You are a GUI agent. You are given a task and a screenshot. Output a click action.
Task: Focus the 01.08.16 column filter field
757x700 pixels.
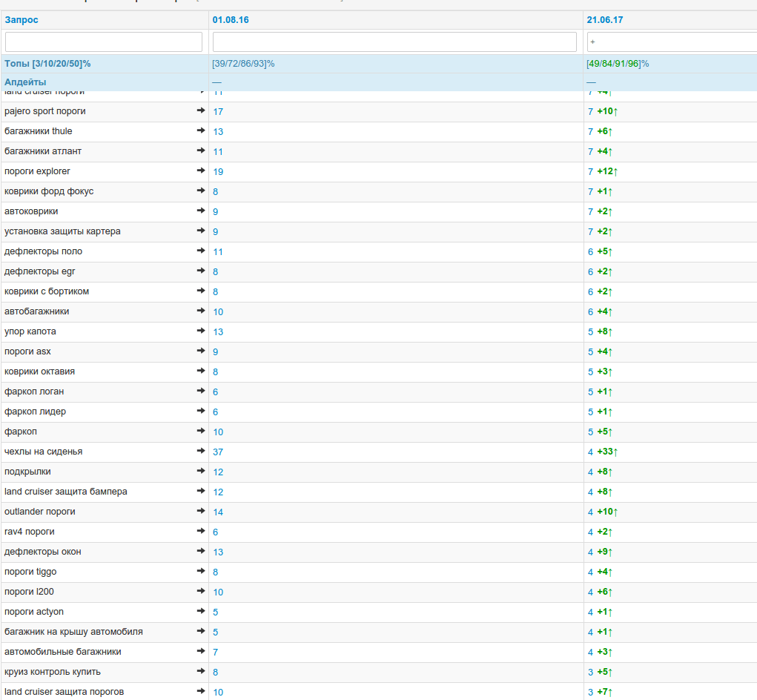coord(394,42)
